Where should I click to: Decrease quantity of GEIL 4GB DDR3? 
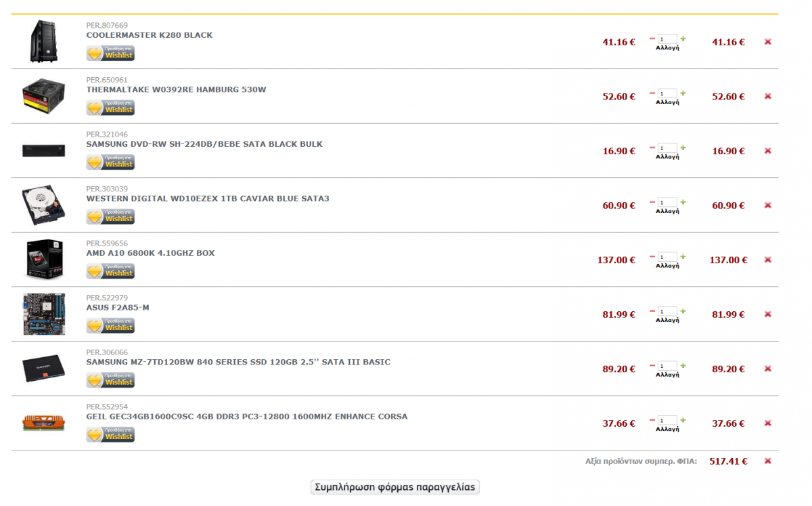pos(652,420)
